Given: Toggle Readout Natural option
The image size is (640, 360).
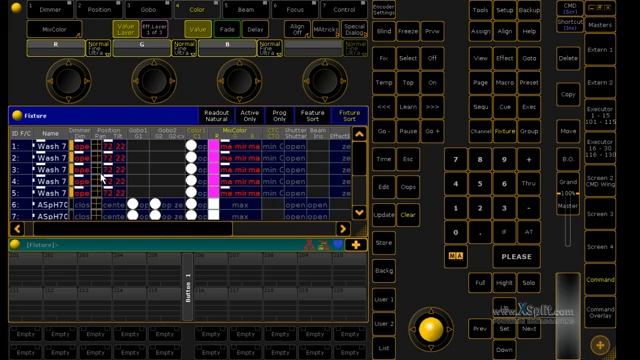Looking at the screenshot, I should point(216,116).
